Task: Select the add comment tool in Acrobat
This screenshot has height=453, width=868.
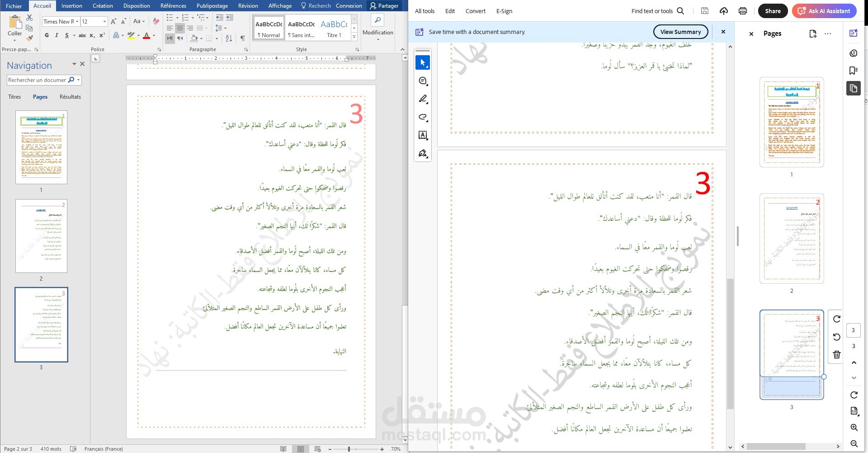Action: (x=423, y=81)
